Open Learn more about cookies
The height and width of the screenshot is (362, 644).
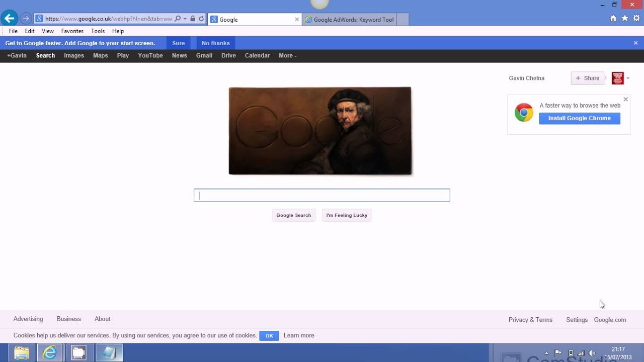tap(299, 336)
